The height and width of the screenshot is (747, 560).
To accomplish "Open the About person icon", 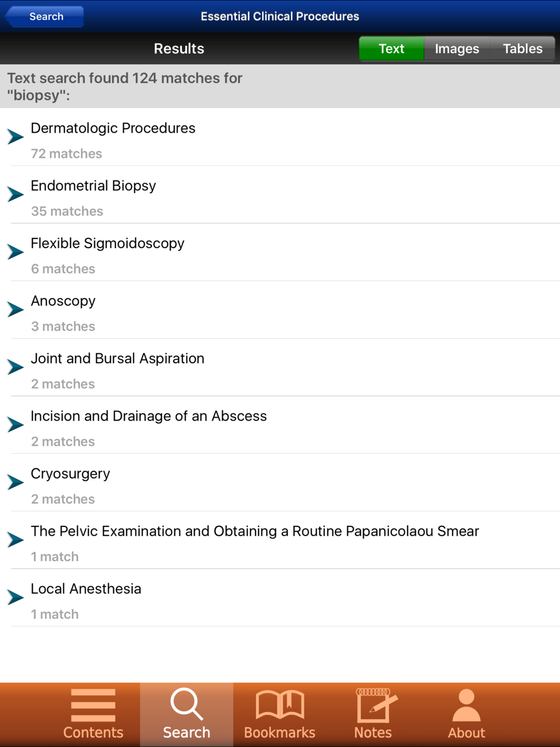I will tap(466, 705).
